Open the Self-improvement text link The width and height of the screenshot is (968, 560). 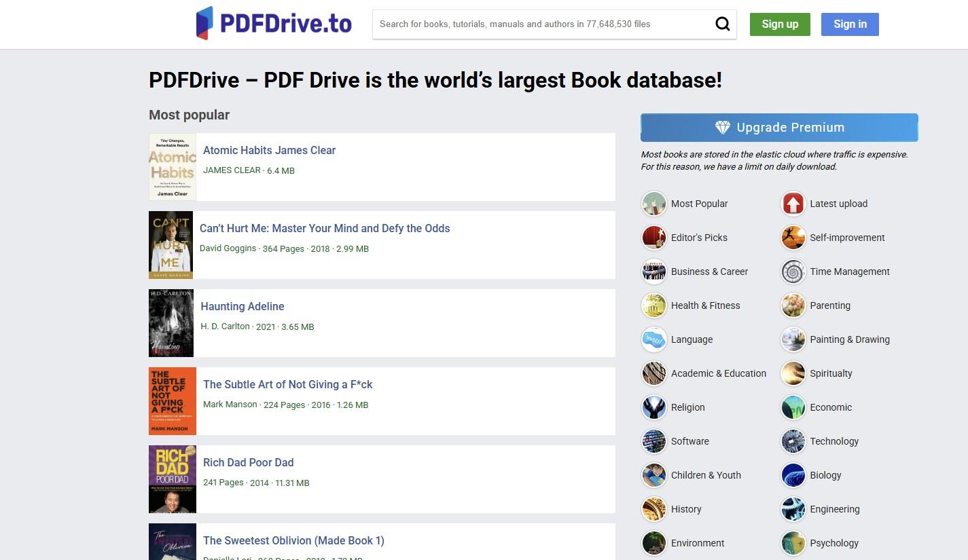[847, 238]
